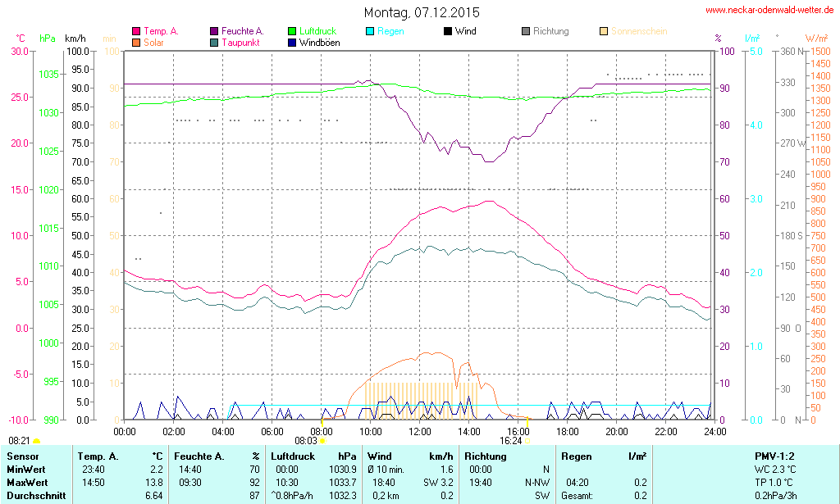The height and width of the screenshot is (504, 840).
Task: Select the 16:24 sunset time marker
Action: tap(510, 440)
